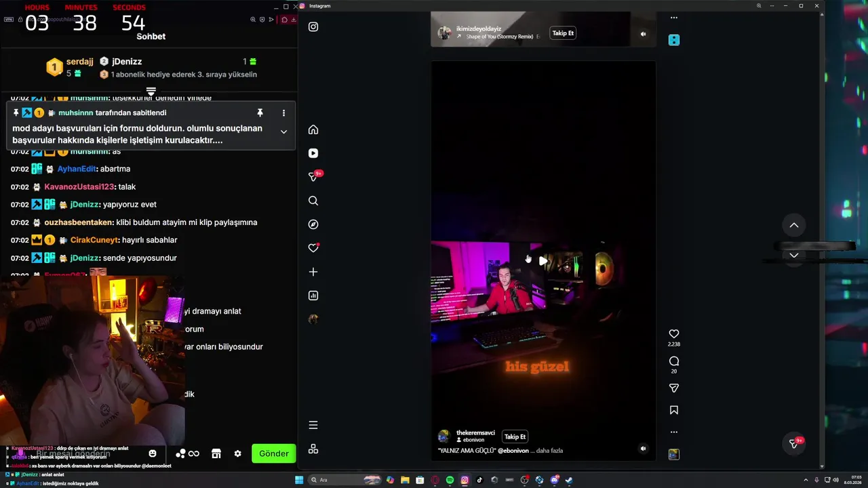The image size is (868, 488).
Task: Open Instagram dashboard chart icon
Action: [x=313, y=296]
